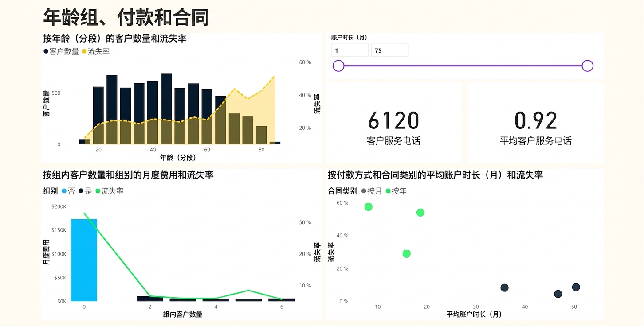Select the 6120 客户服务电话 card

pyautogui.click(x=393, y=123)
